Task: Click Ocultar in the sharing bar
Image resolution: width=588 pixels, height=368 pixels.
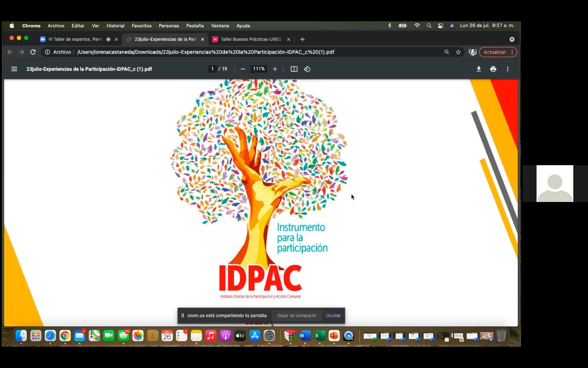Action: pos(333,316)
